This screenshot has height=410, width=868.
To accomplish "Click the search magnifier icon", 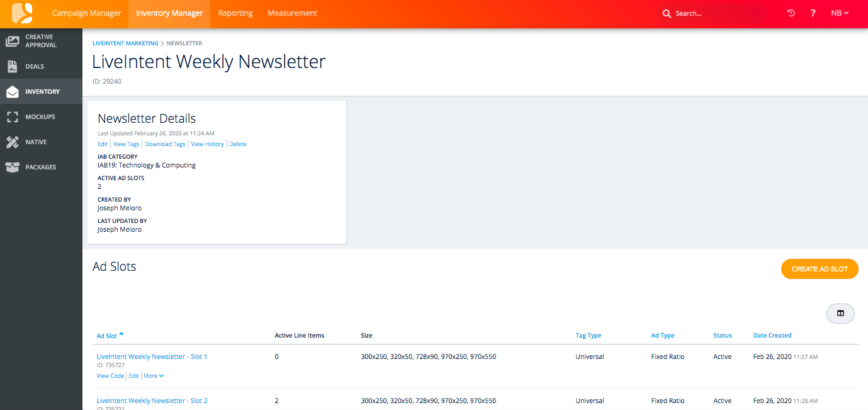I will (x=667, y=13).
